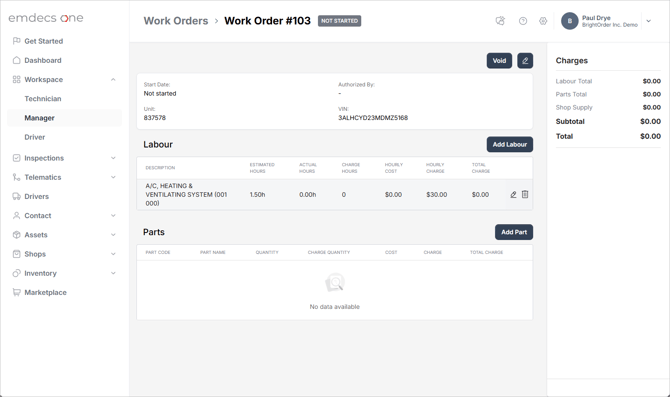Click the Add Part button

click(x=514, y=232)
